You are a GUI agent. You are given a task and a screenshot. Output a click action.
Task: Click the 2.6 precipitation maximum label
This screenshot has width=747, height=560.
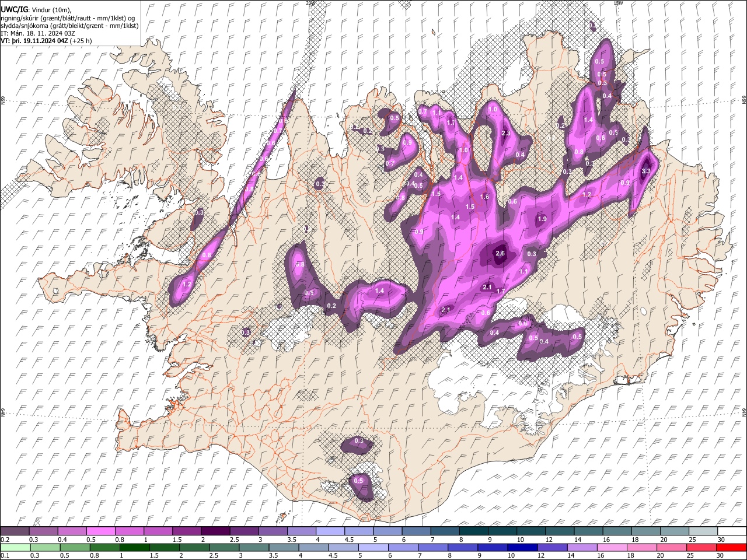coord(500,253)
